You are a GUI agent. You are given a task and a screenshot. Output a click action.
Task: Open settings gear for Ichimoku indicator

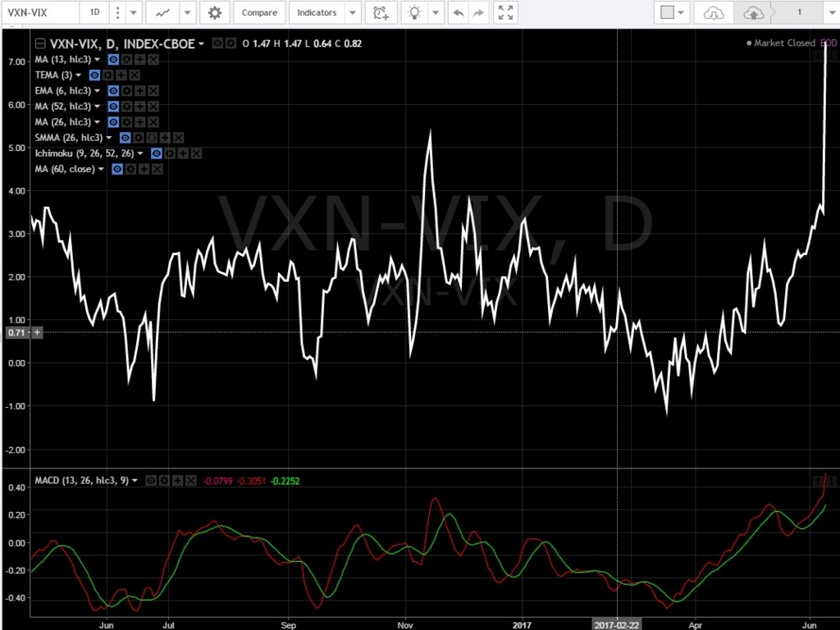[x=170, y=153]
